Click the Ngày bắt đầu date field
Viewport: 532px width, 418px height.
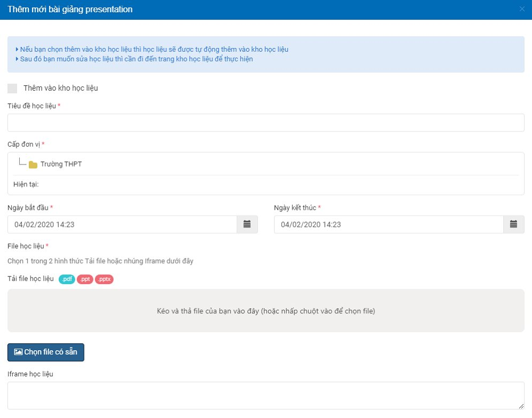(x=122, y=225)
